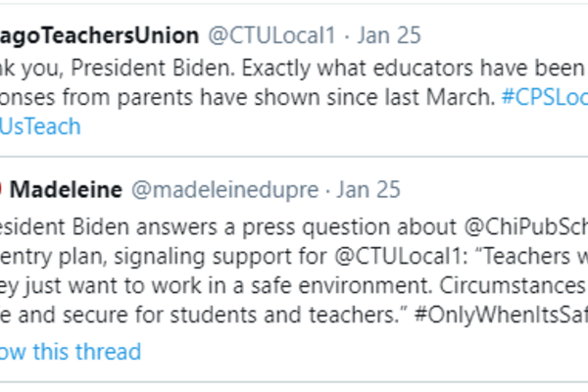Screen dimensions: 588x392
Task: Open the blue UsTeach hashtag link
Action: click(41, 126)
